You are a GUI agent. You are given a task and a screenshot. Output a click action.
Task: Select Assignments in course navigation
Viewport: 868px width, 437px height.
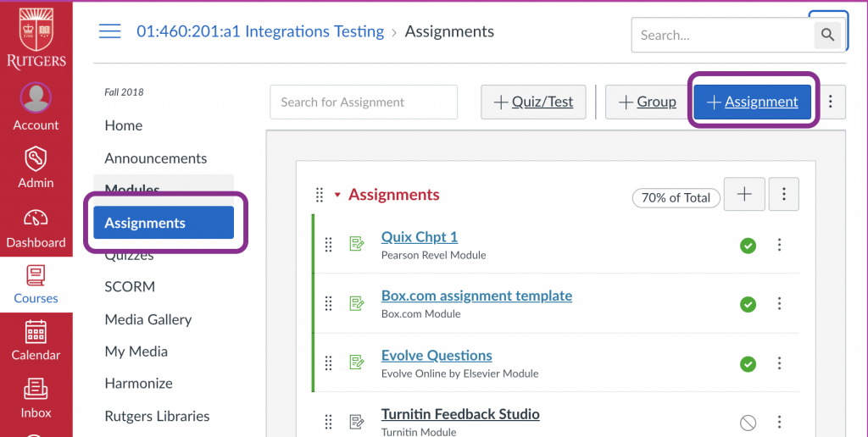click(x=164, y=223)
